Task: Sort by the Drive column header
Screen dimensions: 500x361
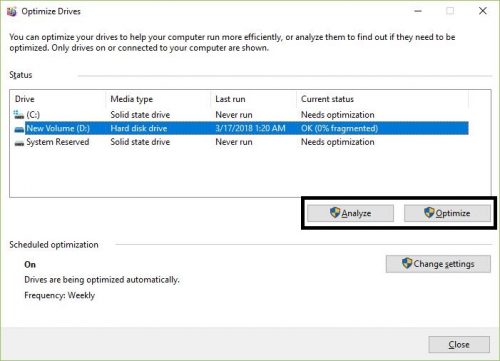Action: pos(58,99)
